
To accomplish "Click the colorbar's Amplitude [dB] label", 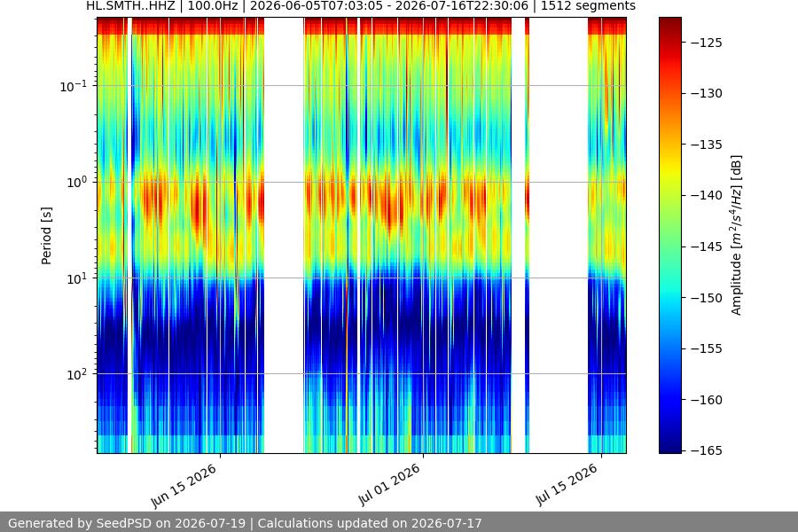I will tap(736, 235).
